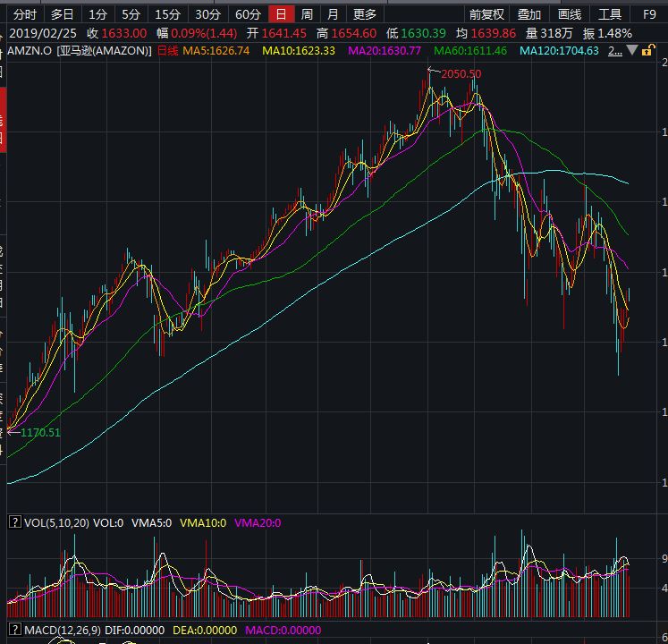Click the 叠加 overlay button
Viewport: 668px width, 644px height.
[529, 14]
